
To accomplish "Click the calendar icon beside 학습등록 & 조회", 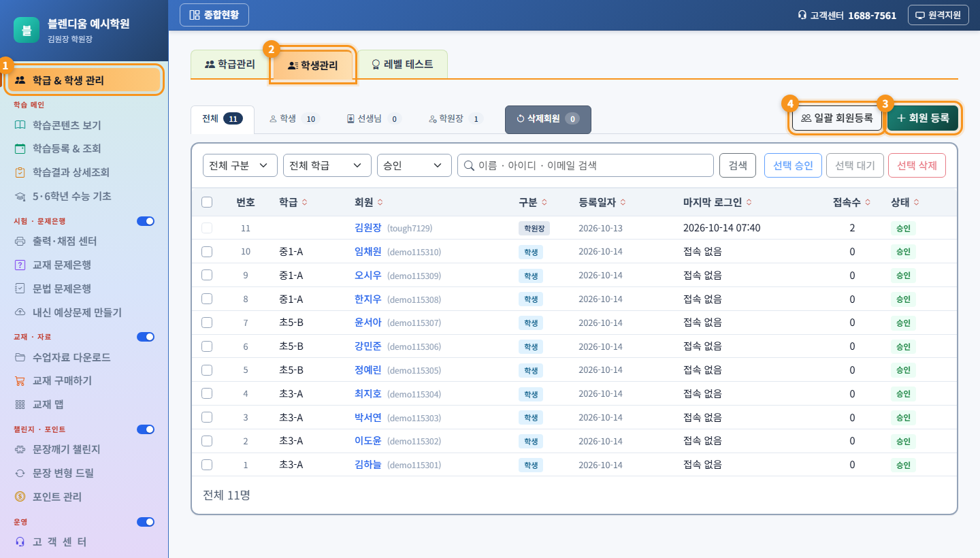I will (x=20, y=148).
